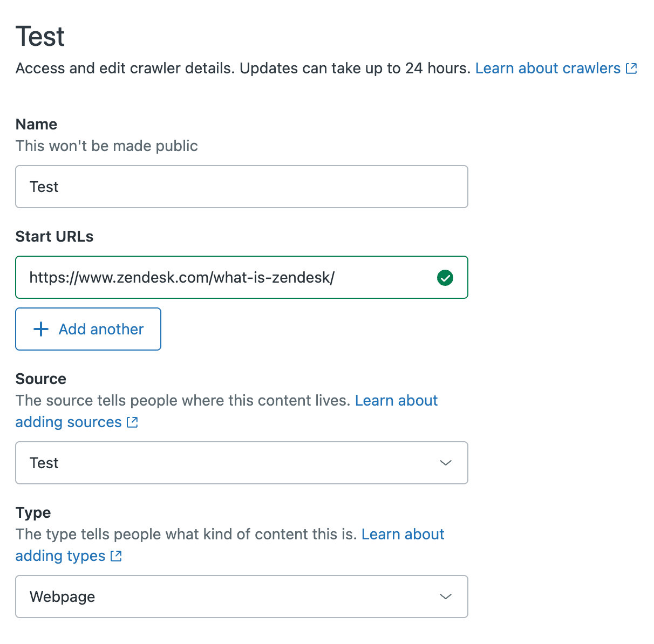Click the Source section label
654x644 pixels.
tap(41, 379)
